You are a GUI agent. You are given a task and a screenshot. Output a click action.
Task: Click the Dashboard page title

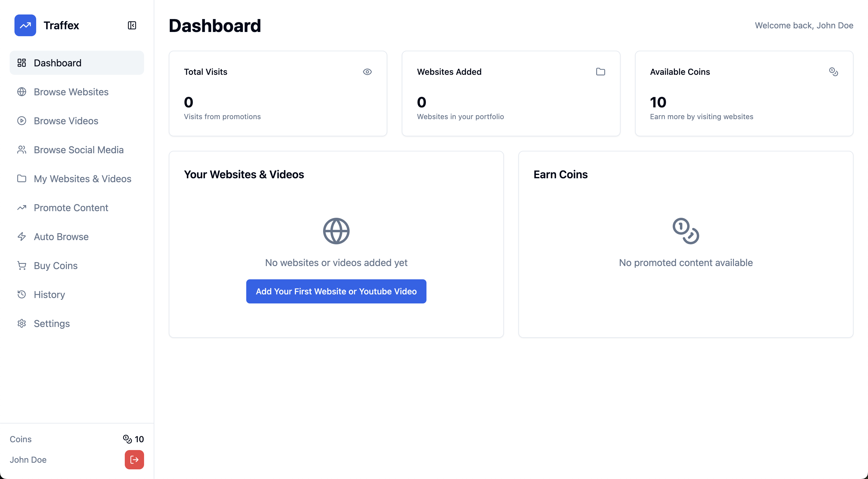pos(215,26)
